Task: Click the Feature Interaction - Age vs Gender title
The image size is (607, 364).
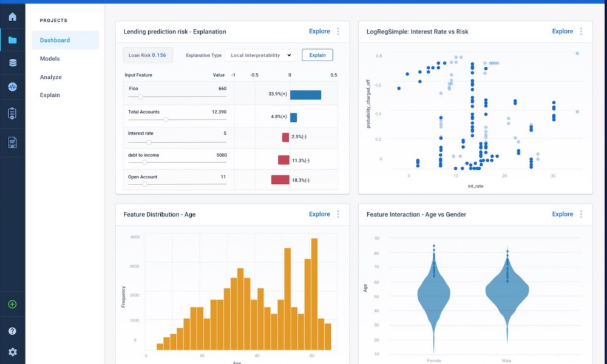Action: pyautogui.click(x=416, y=214)
